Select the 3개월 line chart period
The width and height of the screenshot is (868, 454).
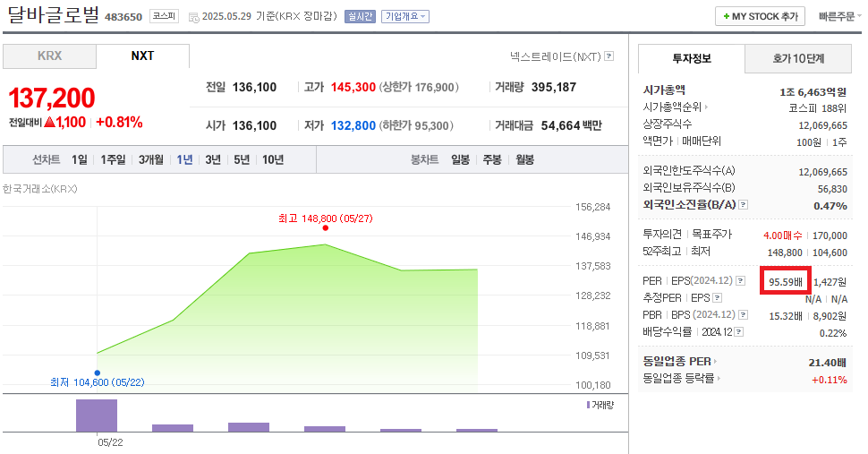(x=151, y=159)
